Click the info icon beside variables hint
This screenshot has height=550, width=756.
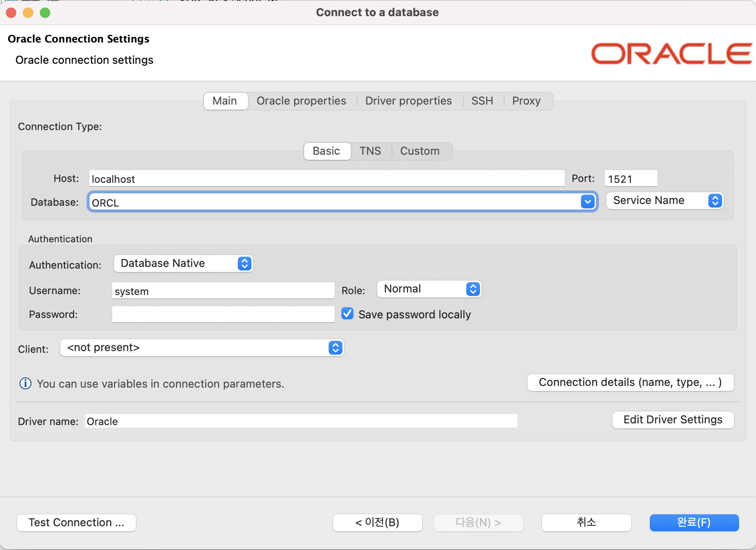(x=25, y=383)
